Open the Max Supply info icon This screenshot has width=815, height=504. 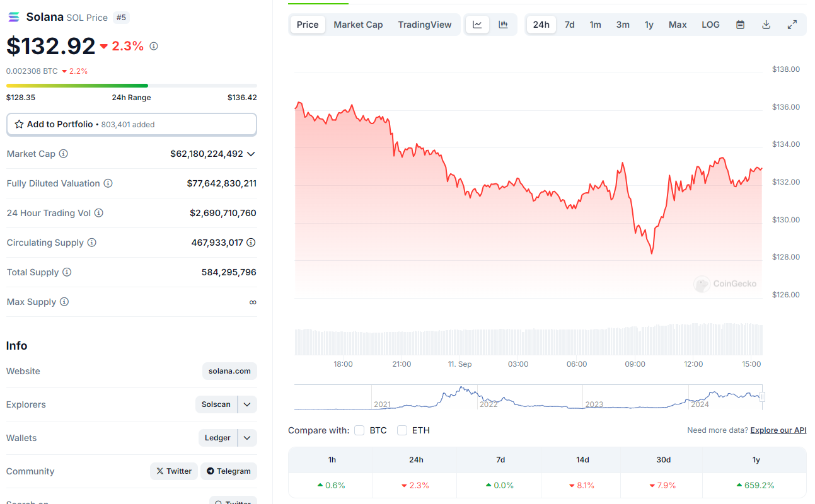pyautogui.click(x=64, y=302)
